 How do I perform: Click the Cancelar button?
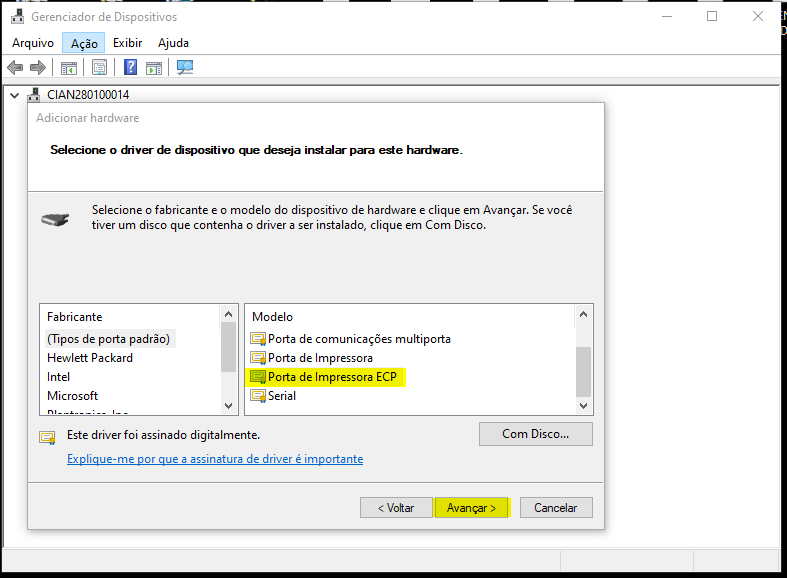pyautogui.click(x=556, y=508)
